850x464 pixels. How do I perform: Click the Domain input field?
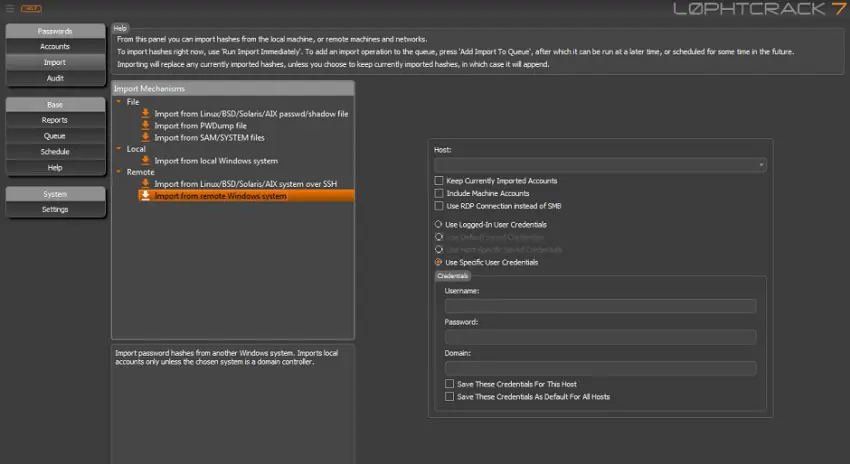click(x=600, y=369)
